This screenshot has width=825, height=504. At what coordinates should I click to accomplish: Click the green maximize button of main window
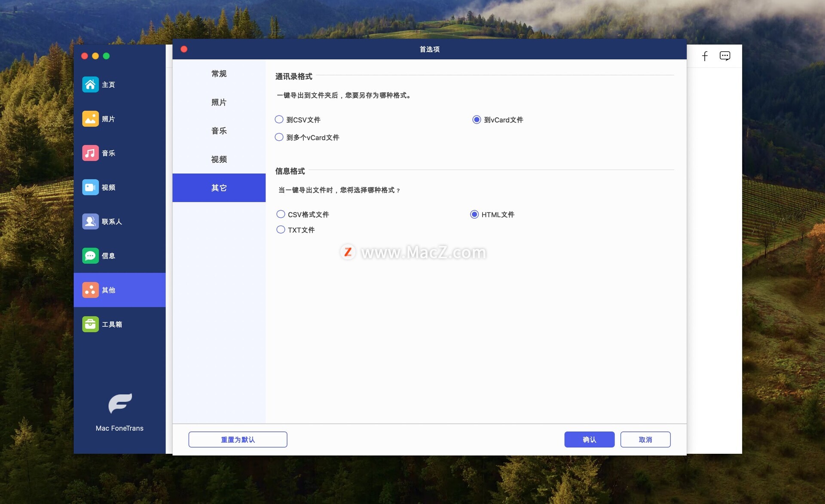(106, 56)
